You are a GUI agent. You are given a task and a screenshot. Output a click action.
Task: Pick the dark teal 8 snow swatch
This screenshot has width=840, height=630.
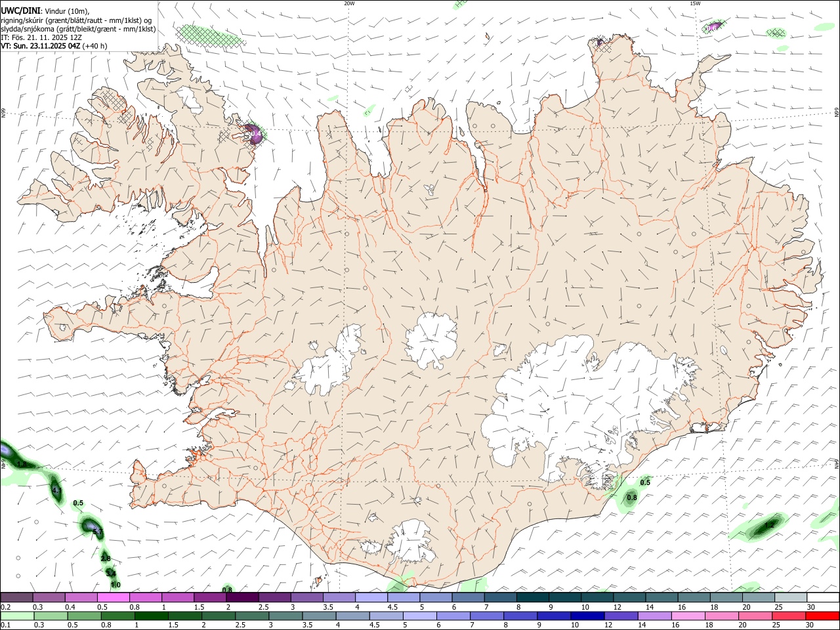coord(533,598)
